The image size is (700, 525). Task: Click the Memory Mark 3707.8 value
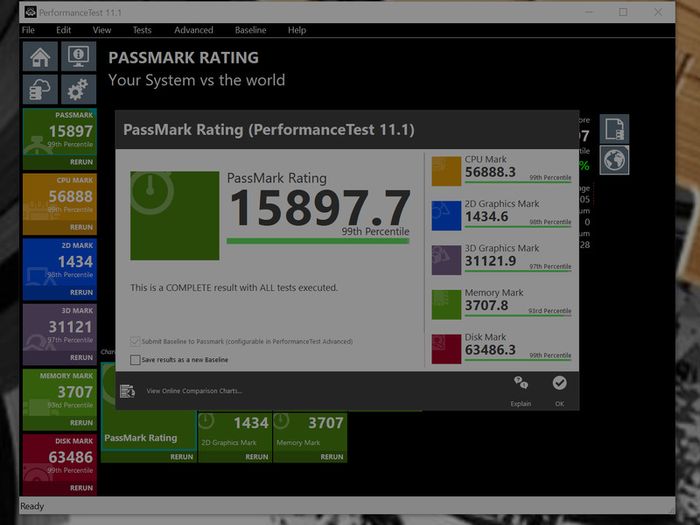pyautogui.click(x=487, y=305)
